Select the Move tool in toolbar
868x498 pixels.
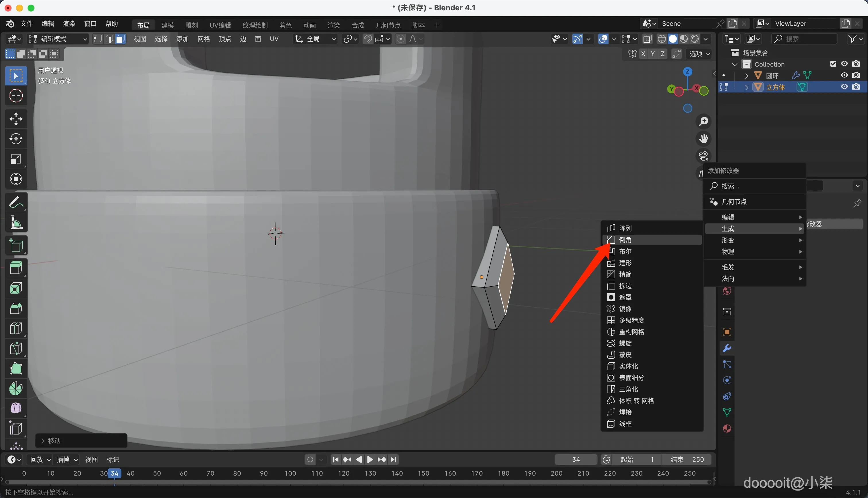(x=16, y=119)
